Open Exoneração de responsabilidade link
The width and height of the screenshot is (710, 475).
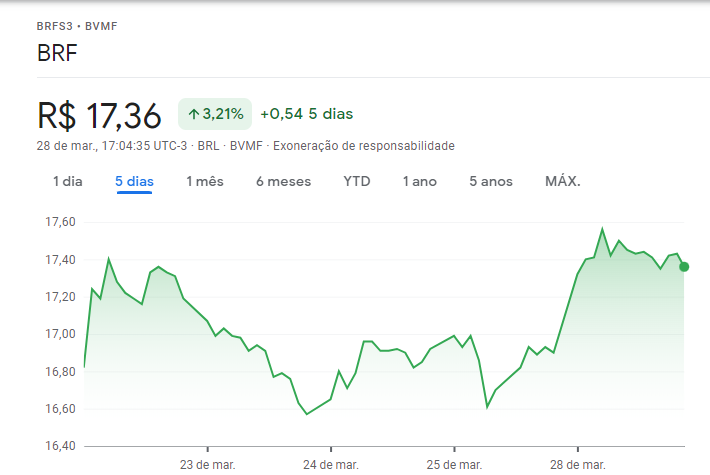tap(364, 146)
